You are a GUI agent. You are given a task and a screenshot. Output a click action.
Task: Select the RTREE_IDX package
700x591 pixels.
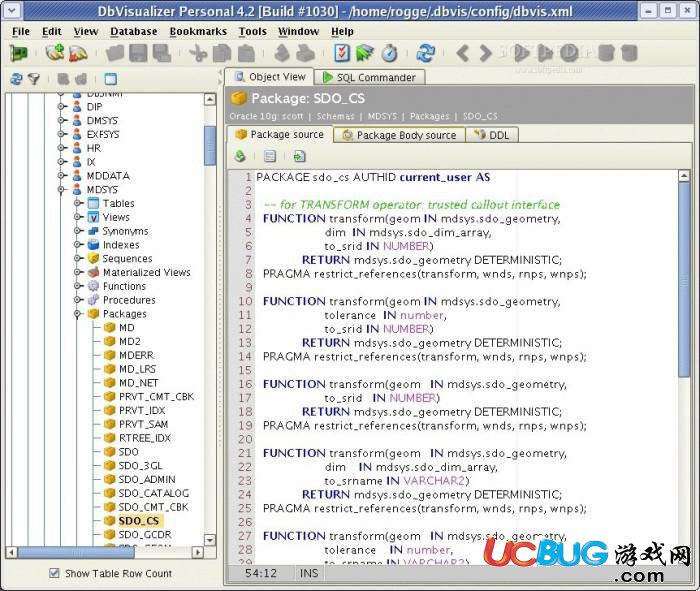145,438
